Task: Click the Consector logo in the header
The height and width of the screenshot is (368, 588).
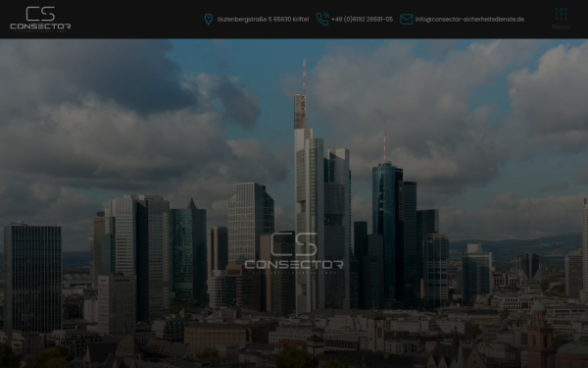Action: point(40,19)
